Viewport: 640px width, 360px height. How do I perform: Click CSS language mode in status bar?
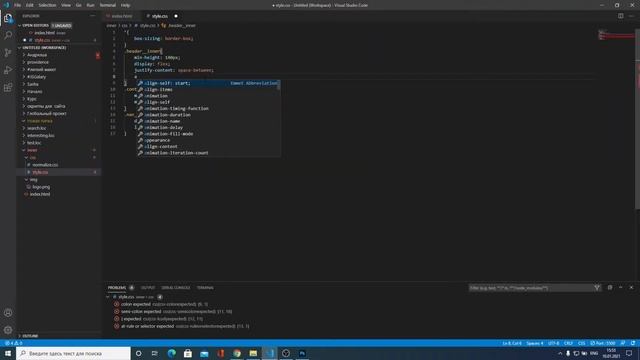[x=582, y=343]
